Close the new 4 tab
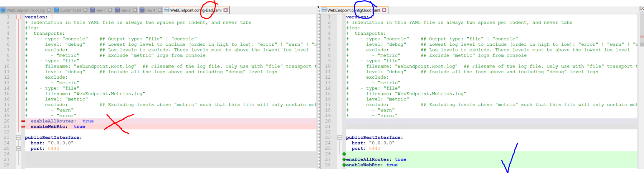The image size is (644, 173). pyautogui.click(x=160, y=10)
